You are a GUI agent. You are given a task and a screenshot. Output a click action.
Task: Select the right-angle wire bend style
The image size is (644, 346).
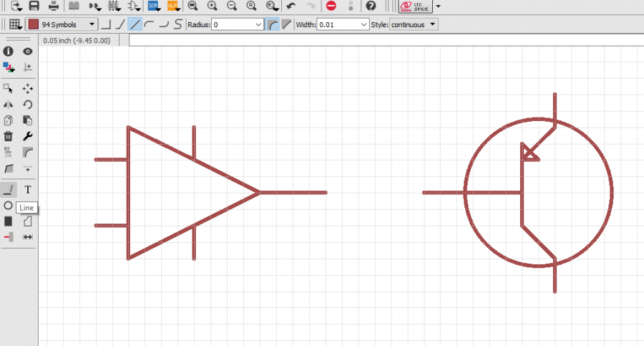coord(106,24)
